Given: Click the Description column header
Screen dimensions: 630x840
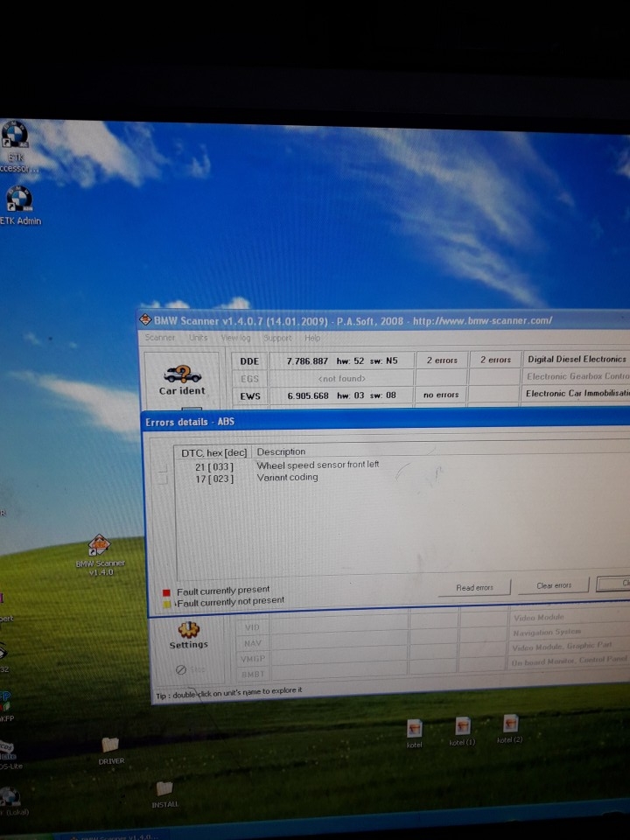Looking at the screenshot, I should click(281, 451).
